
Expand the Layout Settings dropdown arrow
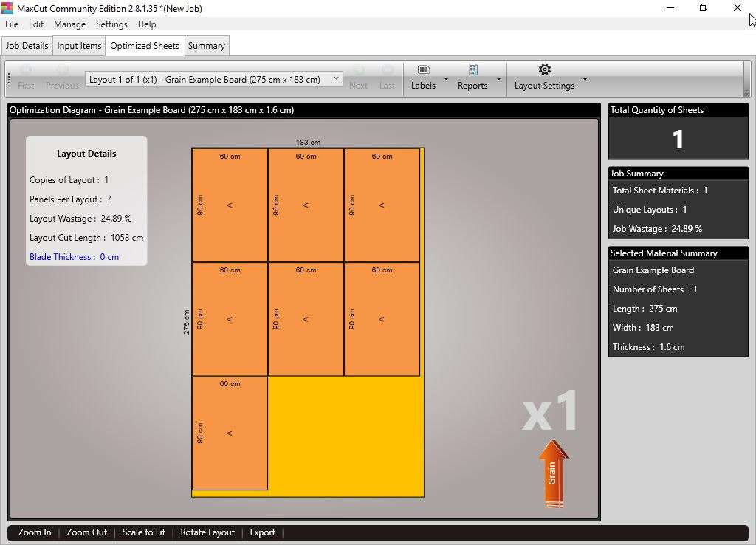click(x=585, y=79)
